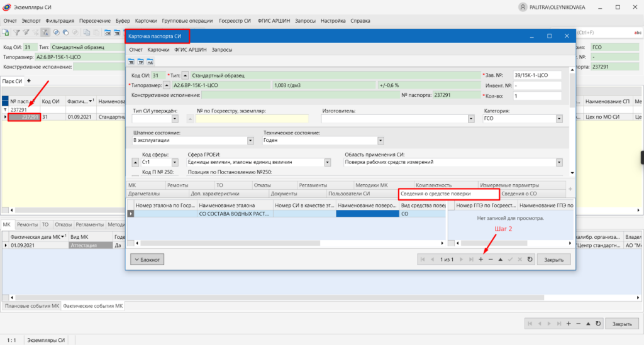
Task: Click Фактическая дата МК column header
Action: coord(38,237)
